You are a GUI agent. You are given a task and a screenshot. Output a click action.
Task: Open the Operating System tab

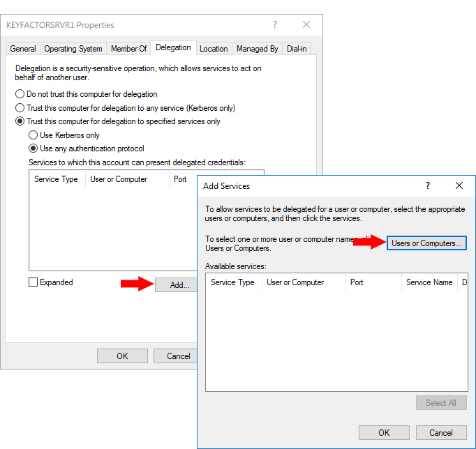tap(73, 49)
